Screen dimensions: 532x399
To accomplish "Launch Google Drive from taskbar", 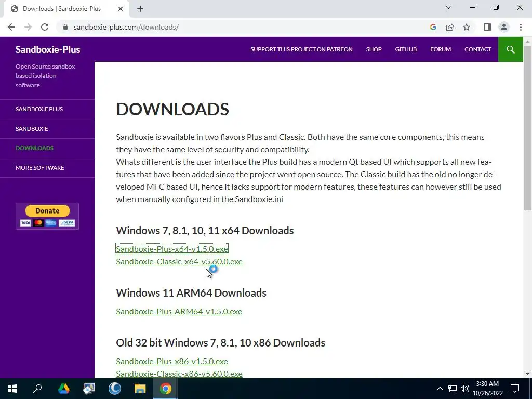I will (x=63, y=389).
